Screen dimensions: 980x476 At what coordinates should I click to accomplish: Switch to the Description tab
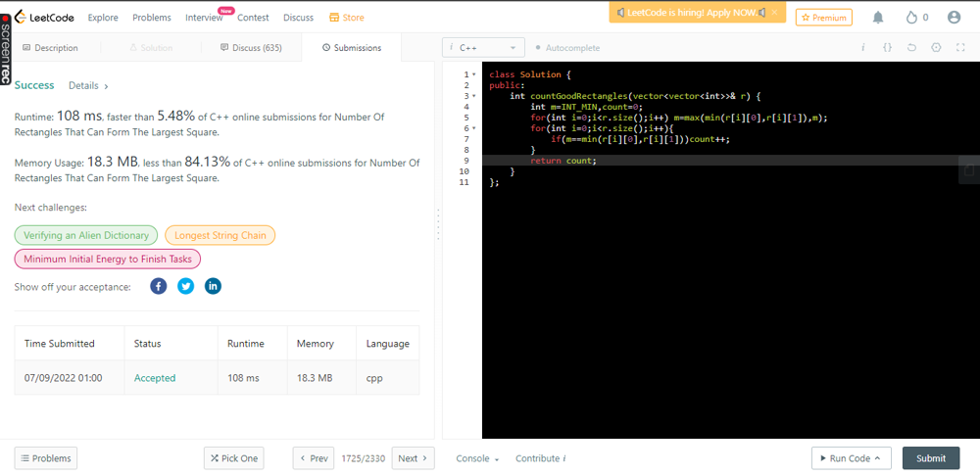click(x=50, y=47)
